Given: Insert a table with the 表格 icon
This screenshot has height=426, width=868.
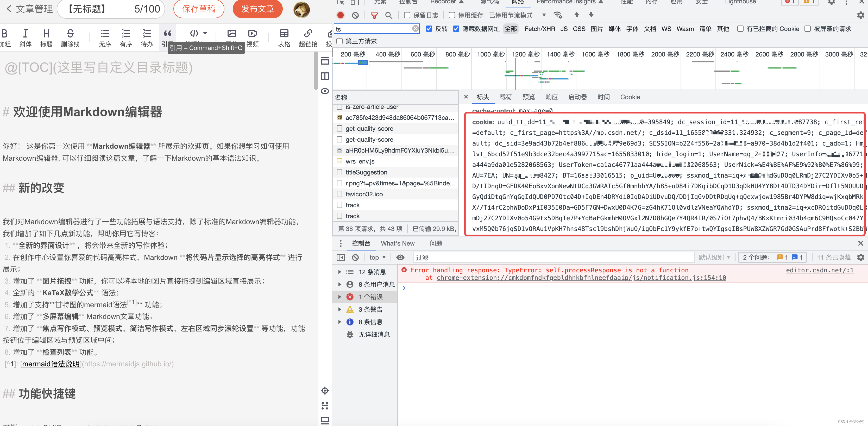Looking at the screenshot, I should tap(284, 34).
